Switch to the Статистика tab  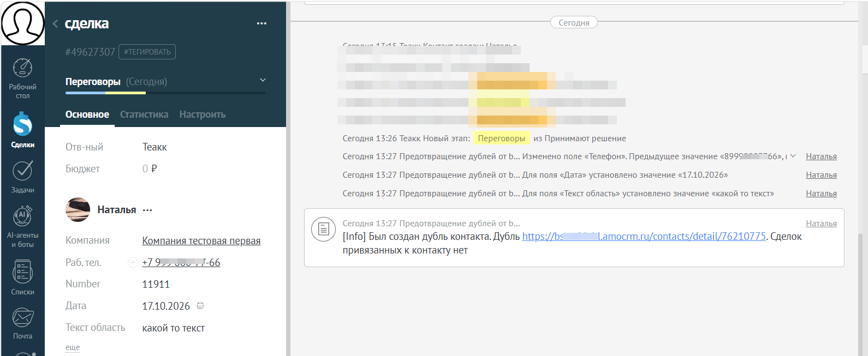(144, 114)
